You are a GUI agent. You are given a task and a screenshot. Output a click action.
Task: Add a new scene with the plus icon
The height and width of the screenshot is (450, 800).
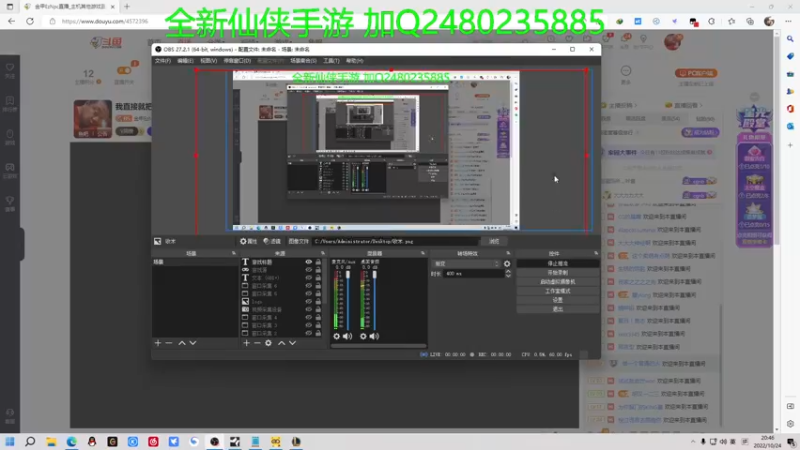click(158, 343)
